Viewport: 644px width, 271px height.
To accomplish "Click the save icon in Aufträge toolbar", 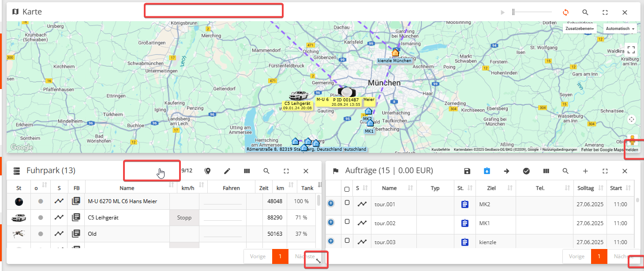I will (467, 171).
